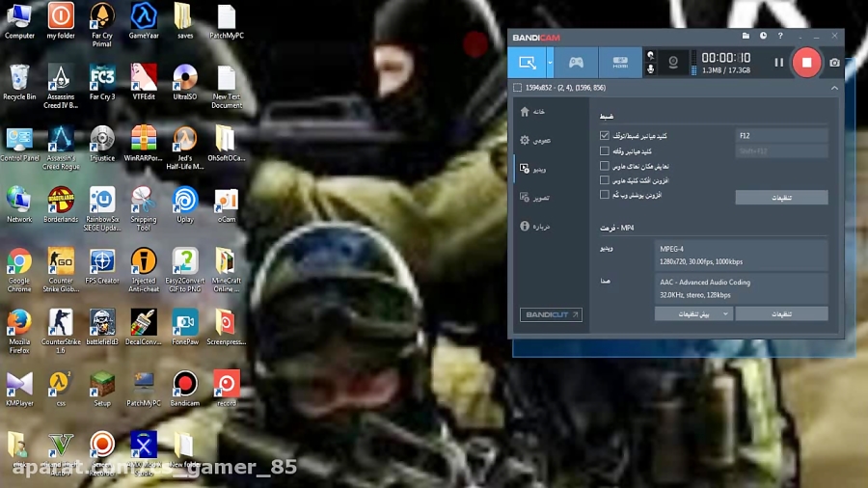Toggle the mouse cursor recording icon
The height and width of the screenshot is (488, 868).
tap(650, 55)
